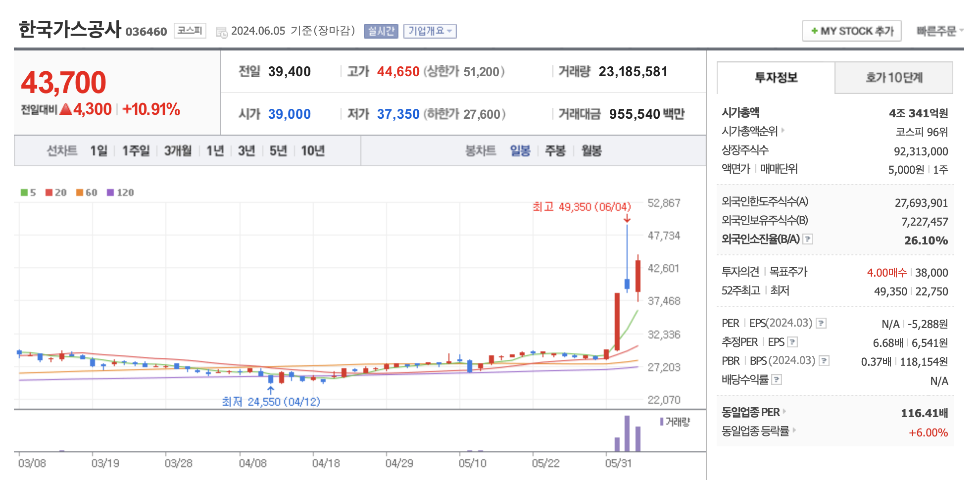Click the 코스피 96위 ranking value
The image size is (980, 480).
[922, 132]
